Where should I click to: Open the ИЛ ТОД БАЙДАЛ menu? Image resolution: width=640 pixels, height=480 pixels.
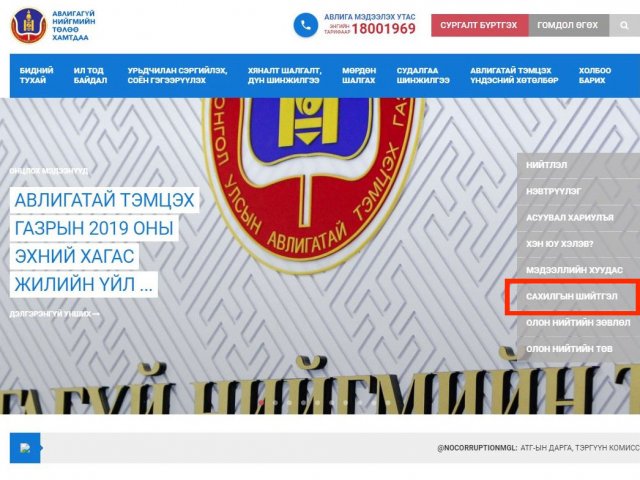(x=90, y=76)
